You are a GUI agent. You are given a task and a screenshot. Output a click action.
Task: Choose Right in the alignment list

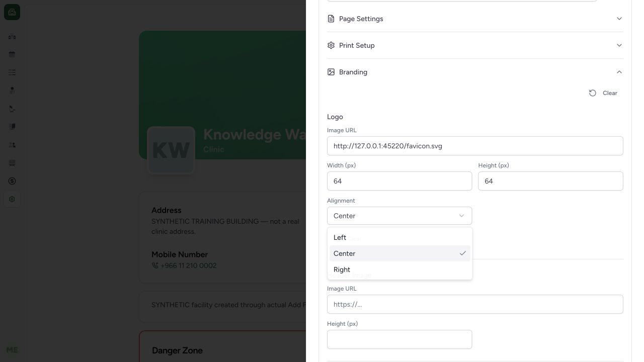(399, 269)
